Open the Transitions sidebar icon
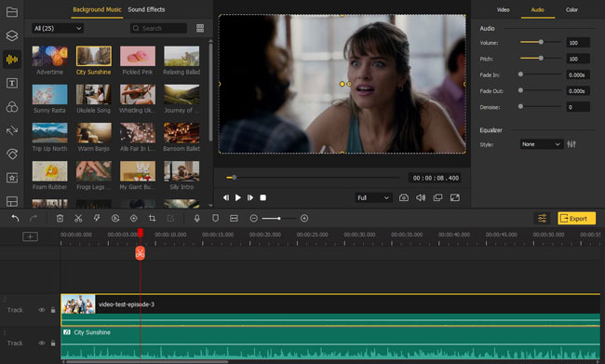Image resolution: width=605 pixels, height=364 pixels. click(12, 130)
